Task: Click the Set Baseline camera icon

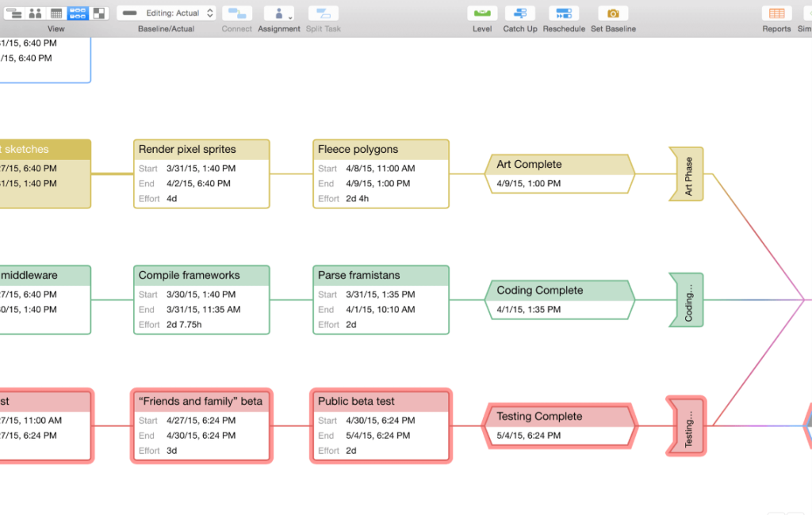Action: tap(613, 13)
